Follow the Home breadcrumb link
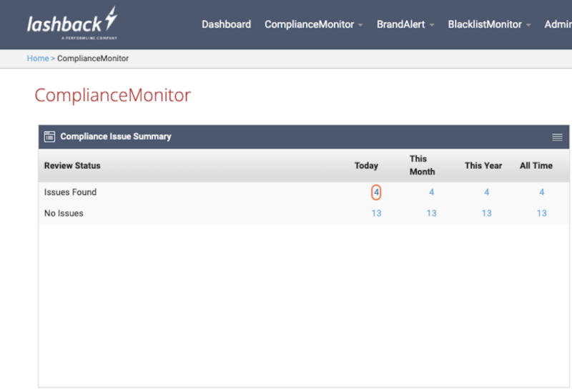 point(37,59)
